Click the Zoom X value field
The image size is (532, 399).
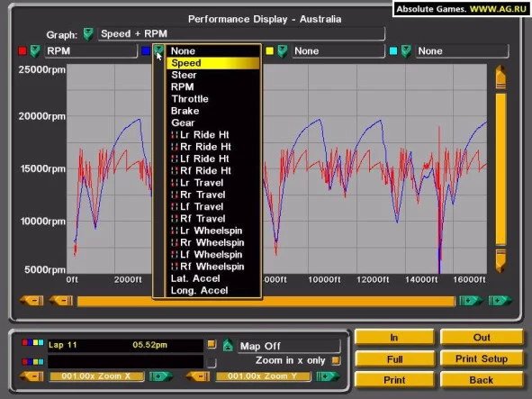(96, 376)
